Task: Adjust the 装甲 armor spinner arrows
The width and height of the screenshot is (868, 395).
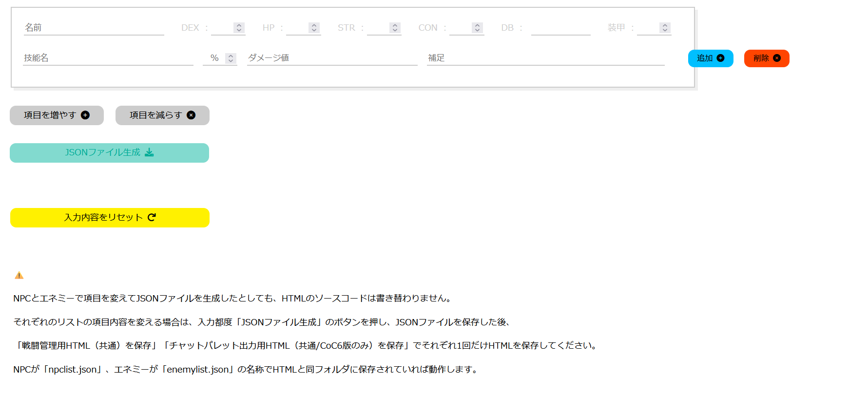Action: [x=665, y=28]
